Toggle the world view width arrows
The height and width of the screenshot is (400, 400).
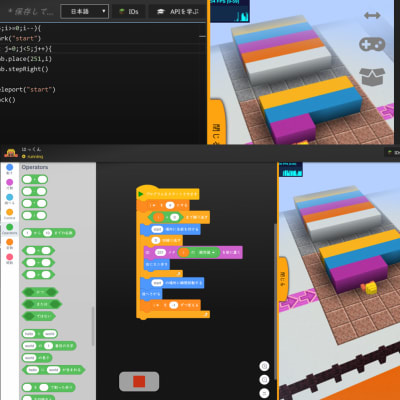[372, 15]
